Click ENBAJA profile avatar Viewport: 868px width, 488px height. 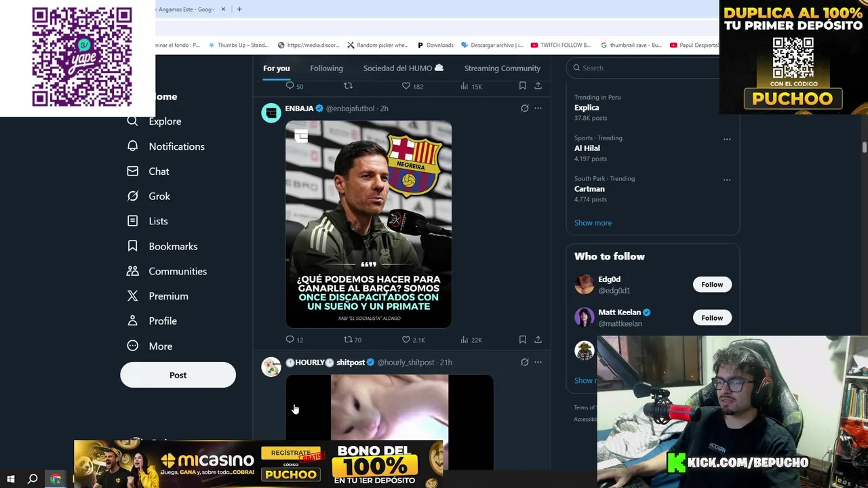click(x=271, y=113)
